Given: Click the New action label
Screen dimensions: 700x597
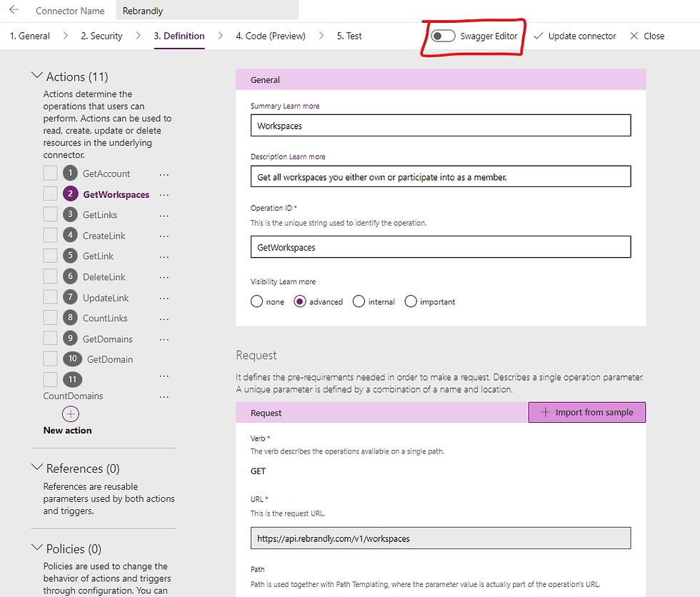Looking at the screenshot, I should pyautogui.click(x=67, y=431).
